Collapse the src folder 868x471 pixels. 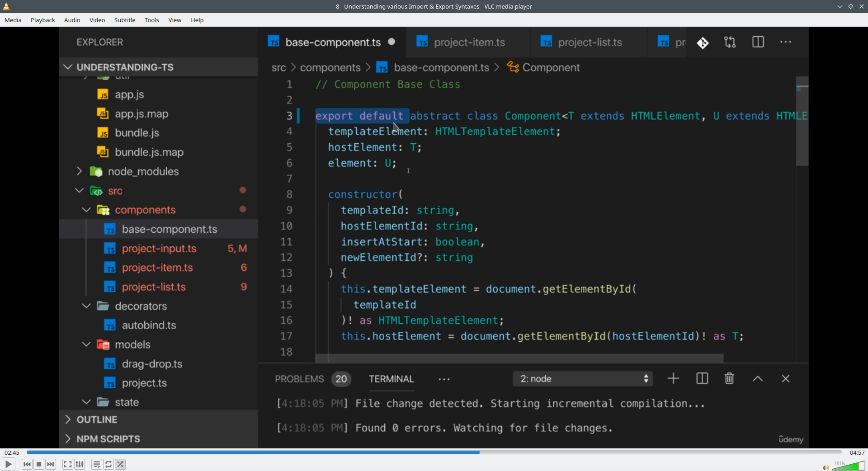159,191
